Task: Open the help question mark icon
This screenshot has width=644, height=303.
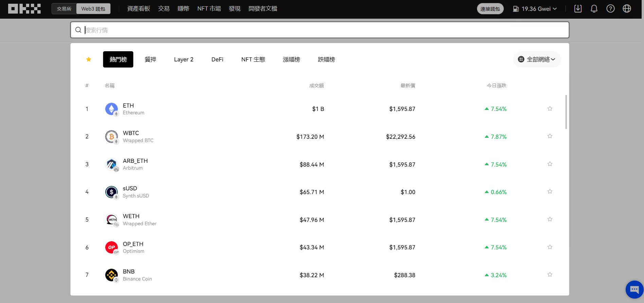Action: tap(610, 9)
